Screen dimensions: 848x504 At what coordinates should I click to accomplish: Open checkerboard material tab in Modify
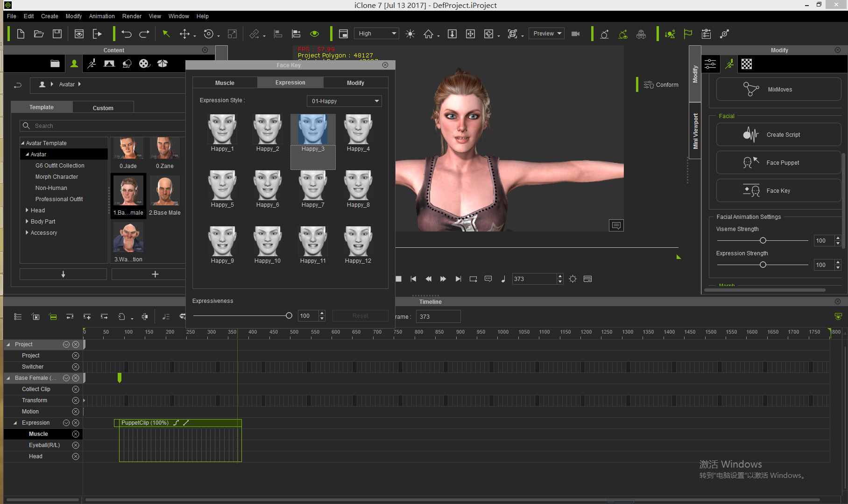coord(747,64)
